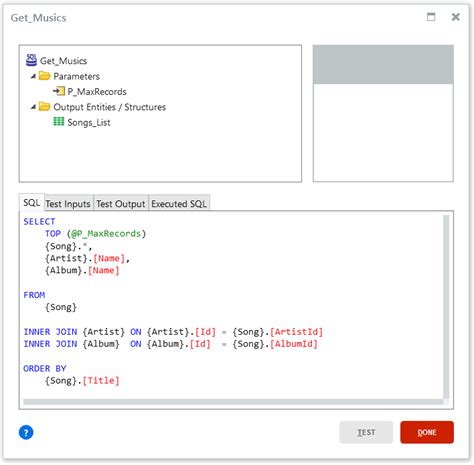Collapse the Parameters tree node
Image resolution: width=474 pixels, height=465 pixels.
(x=33, y=76)
